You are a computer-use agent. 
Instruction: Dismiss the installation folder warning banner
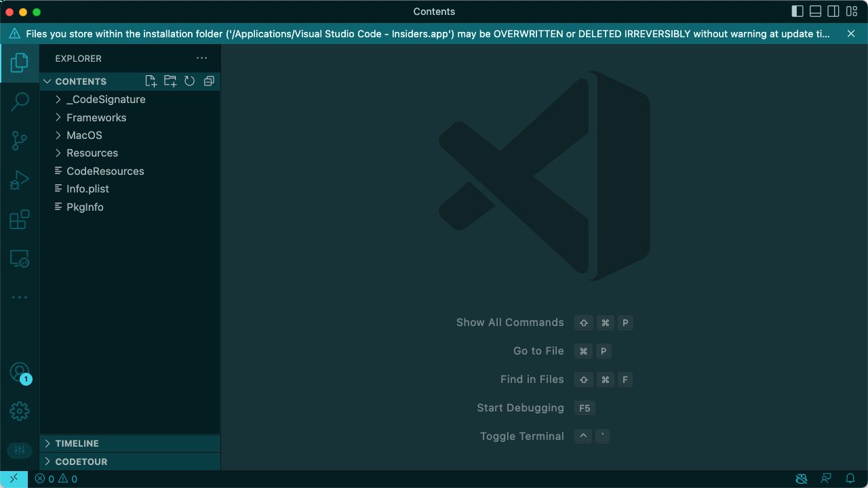[851, 33]
